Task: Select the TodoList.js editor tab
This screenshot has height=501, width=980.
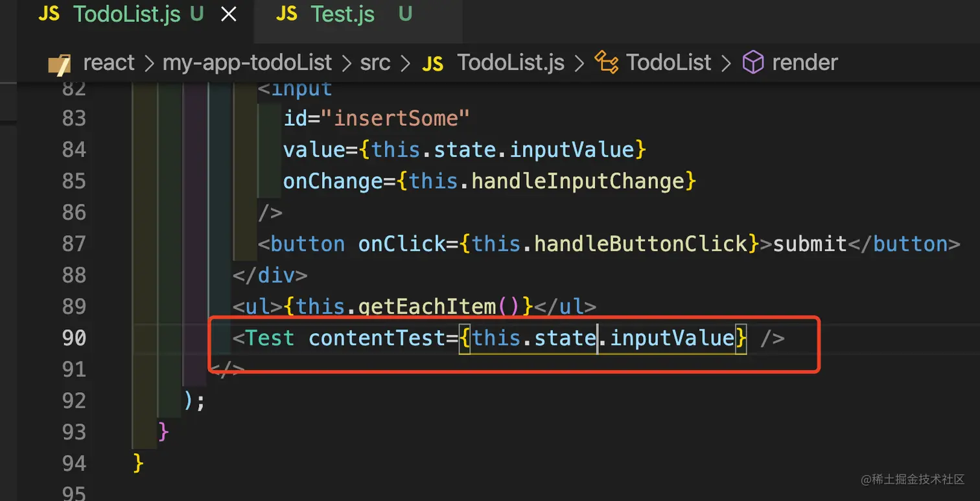Action: click(x=126, y=14)
